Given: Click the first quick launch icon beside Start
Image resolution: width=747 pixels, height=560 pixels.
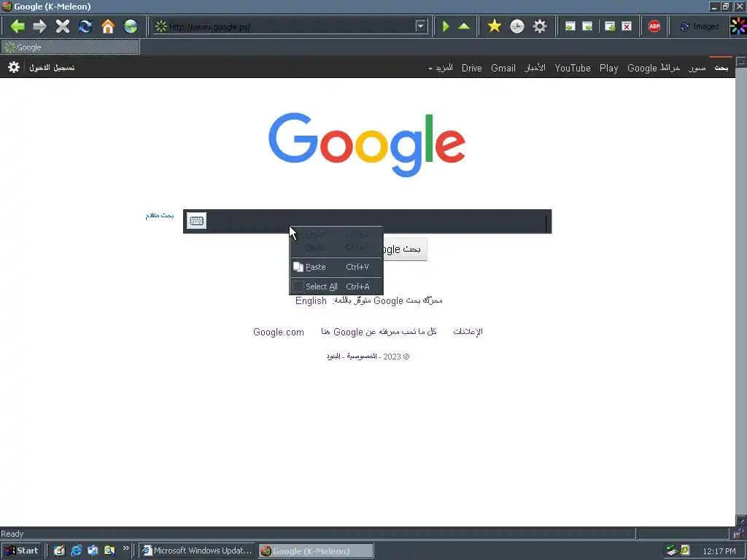Looking at the screenshot, I should pos(60,551).
